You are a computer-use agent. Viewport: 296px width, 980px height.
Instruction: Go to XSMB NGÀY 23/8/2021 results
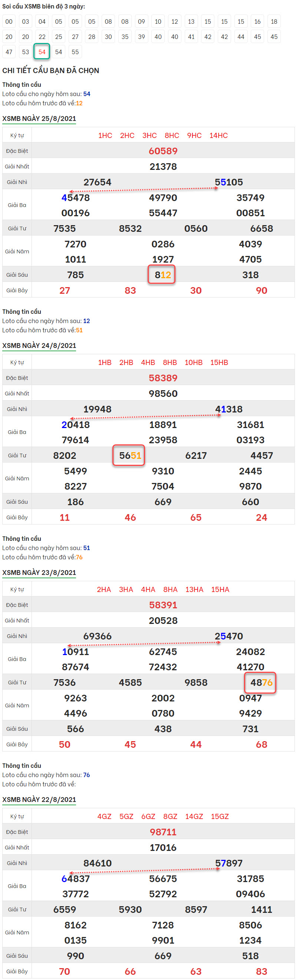pyautogui.click(x=39, y=573)
